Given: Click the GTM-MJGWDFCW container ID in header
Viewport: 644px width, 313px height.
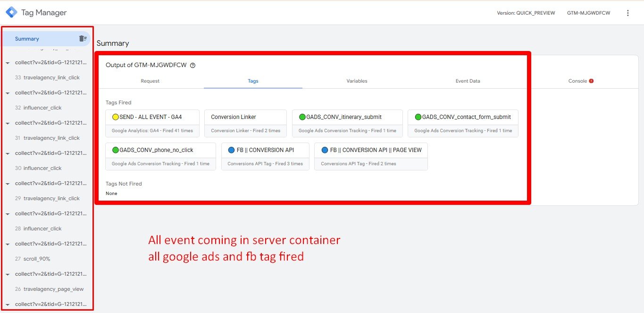Looking at the screenshot, I should [588, 13].
